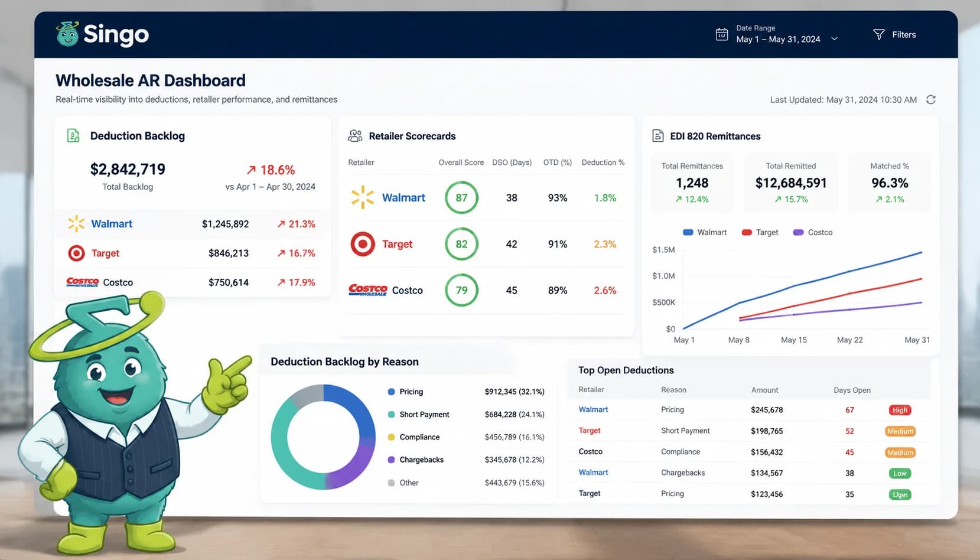This screenshot has width=980, height=560.
Task: Open the Walmart link in Deduction Backlog
Action: [x=112, y=224]
